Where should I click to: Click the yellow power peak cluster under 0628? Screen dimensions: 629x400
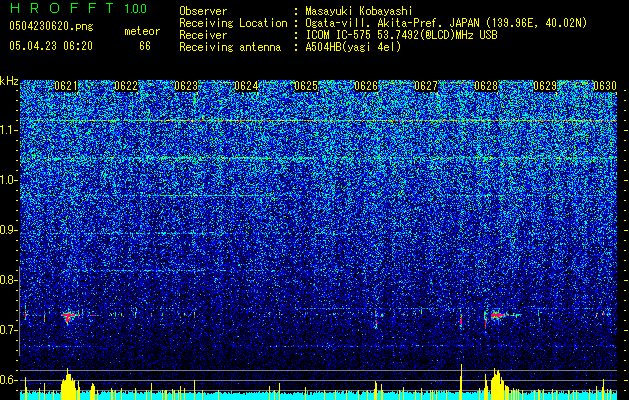click(x=496, y=384)
